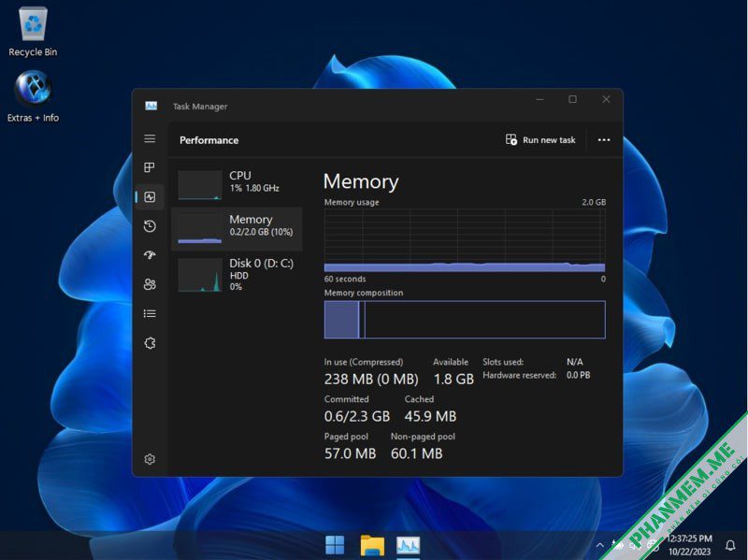
Task: Click the 57.0 MB Paged pool value
Action: coord(350,453)
